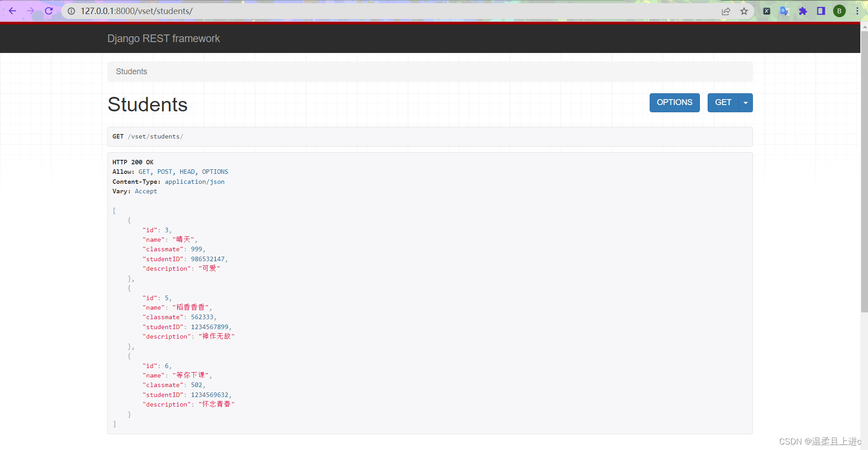Select the name value 晴天
Screen dimensions: 868x450
183,239
